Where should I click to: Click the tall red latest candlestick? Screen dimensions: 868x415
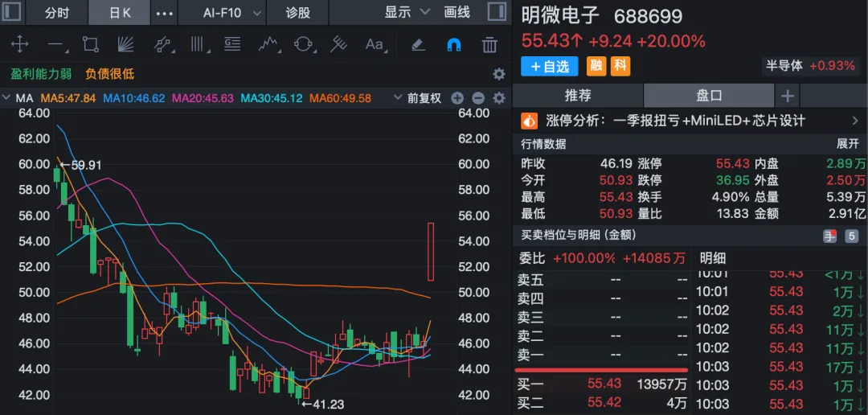[x=431, y=252]
